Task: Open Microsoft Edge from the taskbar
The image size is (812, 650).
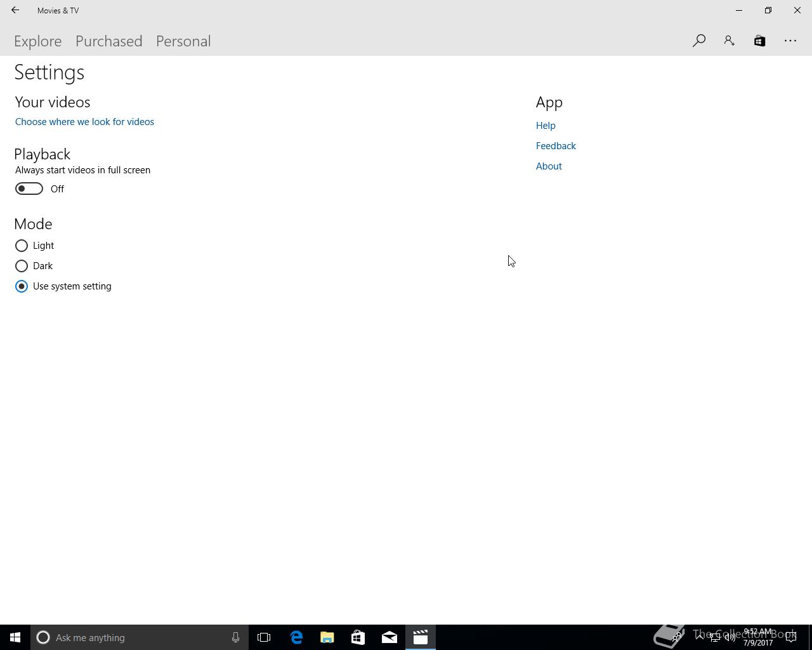Action: 296,637
